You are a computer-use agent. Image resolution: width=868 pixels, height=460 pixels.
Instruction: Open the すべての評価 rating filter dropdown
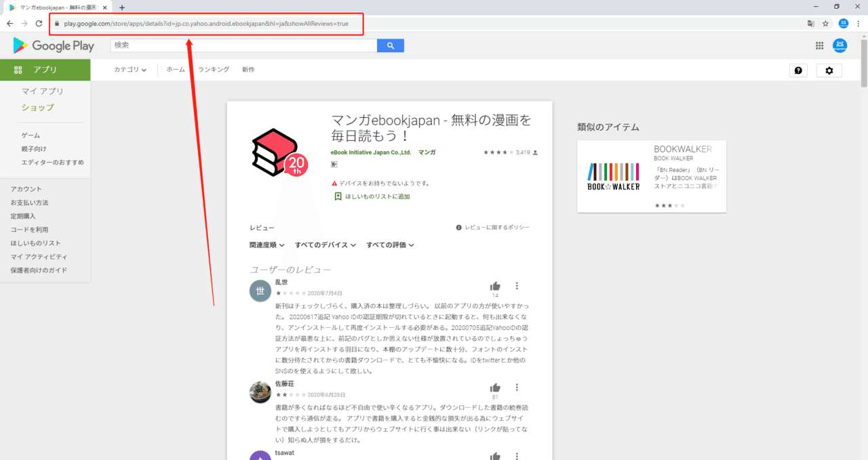pyautogui.click(x=390, y=245)
